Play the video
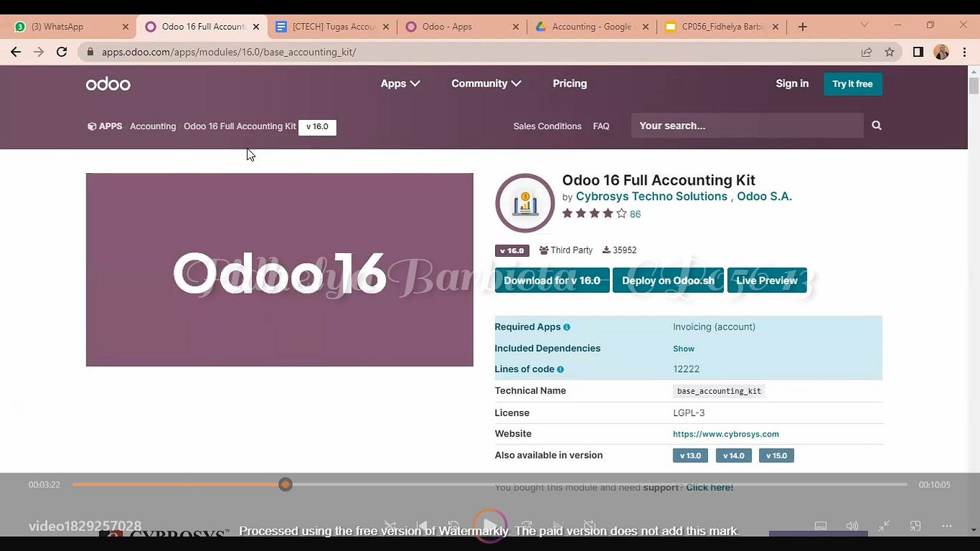 [x=489, y=526]
